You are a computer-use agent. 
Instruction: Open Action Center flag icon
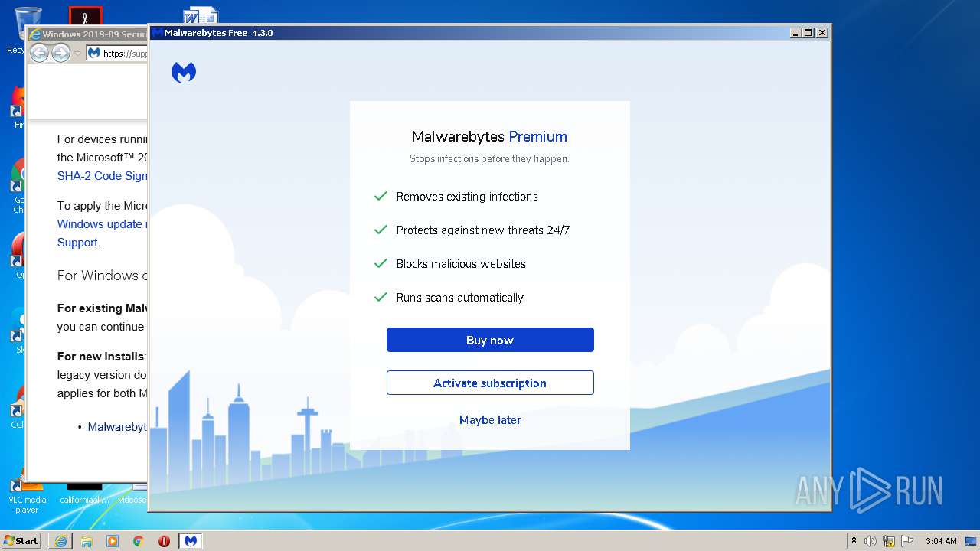pos(907,541)
